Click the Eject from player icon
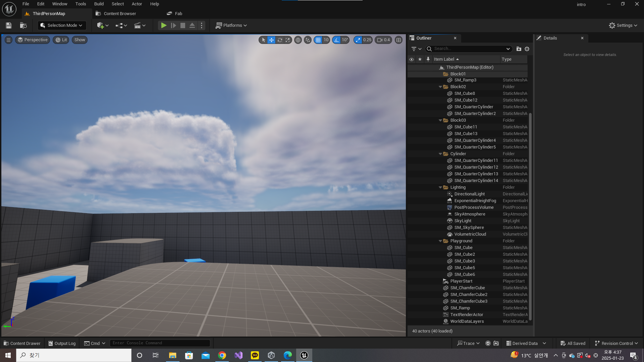Screen dimensions: 644x362 [x=192, y=25]
